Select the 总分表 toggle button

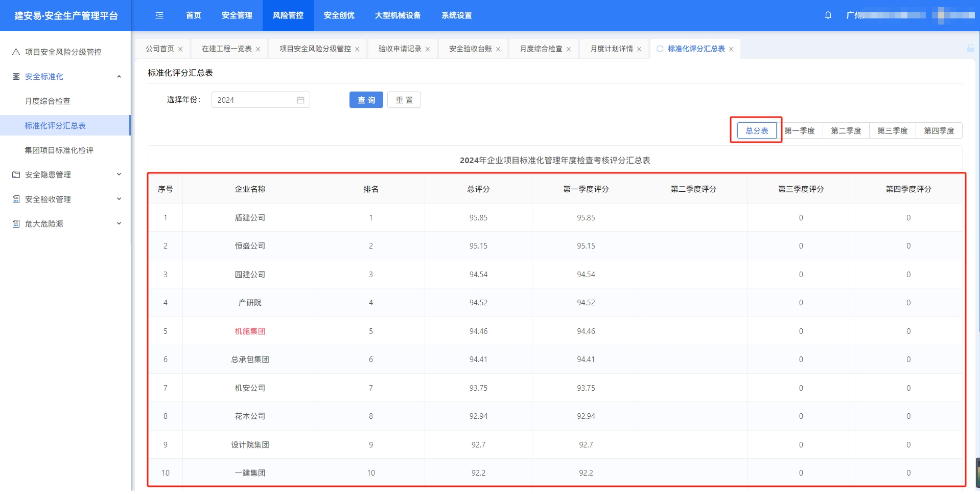(757, 131)
